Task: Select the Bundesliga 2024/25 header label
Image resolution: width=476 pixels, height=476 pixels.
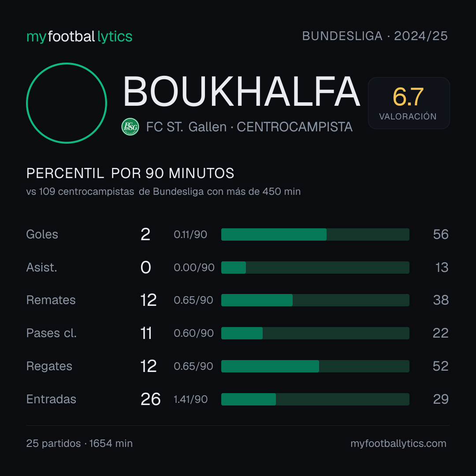Action: pos(375,36)
